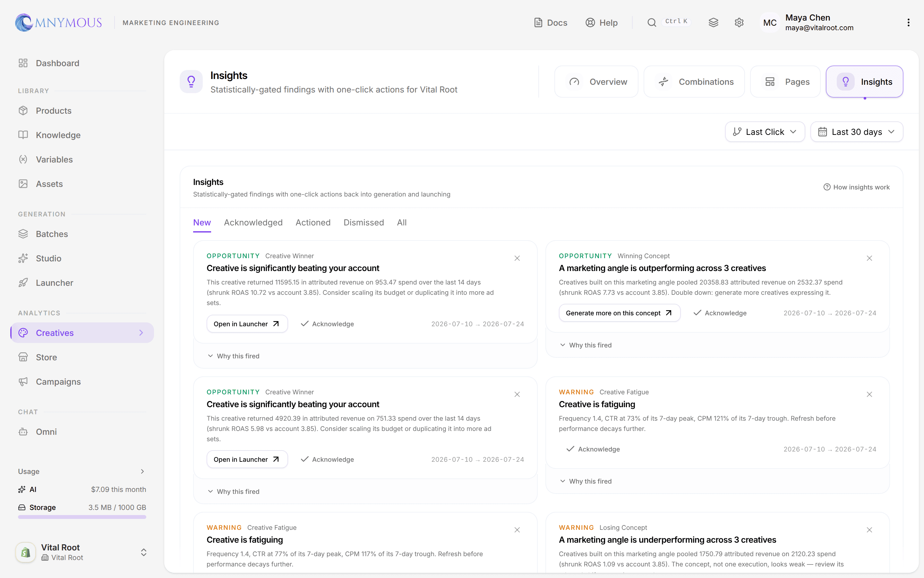Image resolution: width=924 pixels, height=578 pixels.
Task: Click the MC user avatar
Action: click(770, 22)
